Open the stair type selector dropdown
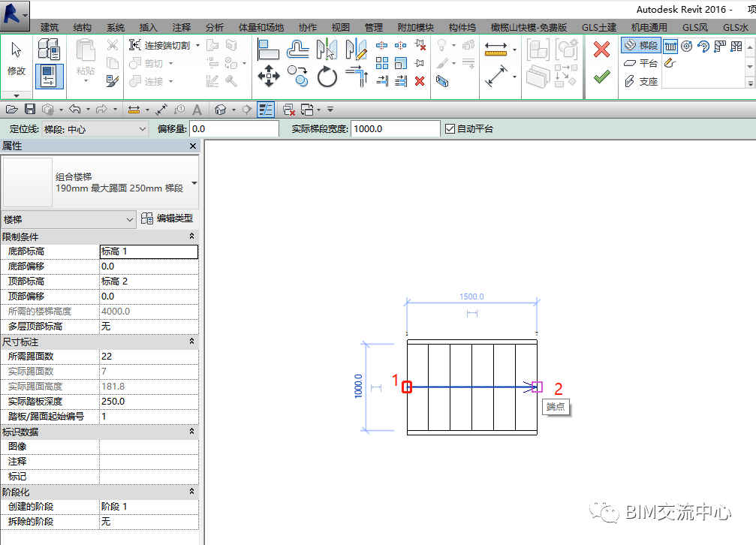Screen dimensions: 756x545 click(x=194, y=182)
